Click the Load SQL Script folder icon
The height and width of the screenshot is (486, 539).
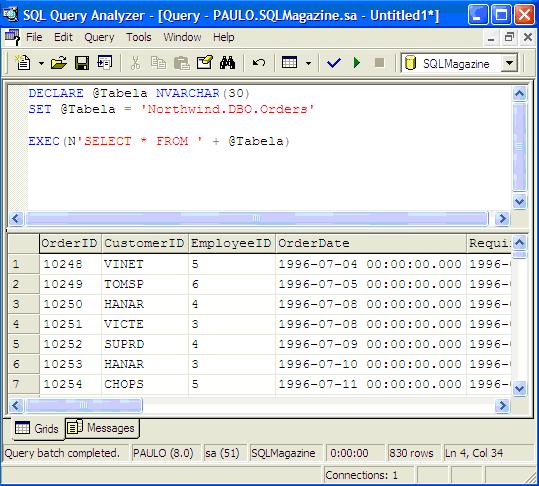pos(59,63)
